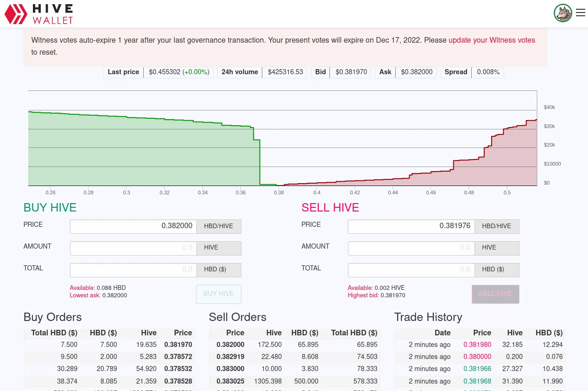The height and width of the screenshot is (391, 588).
Task: Click the Trade History heading
Action: [x=428, y=317]
